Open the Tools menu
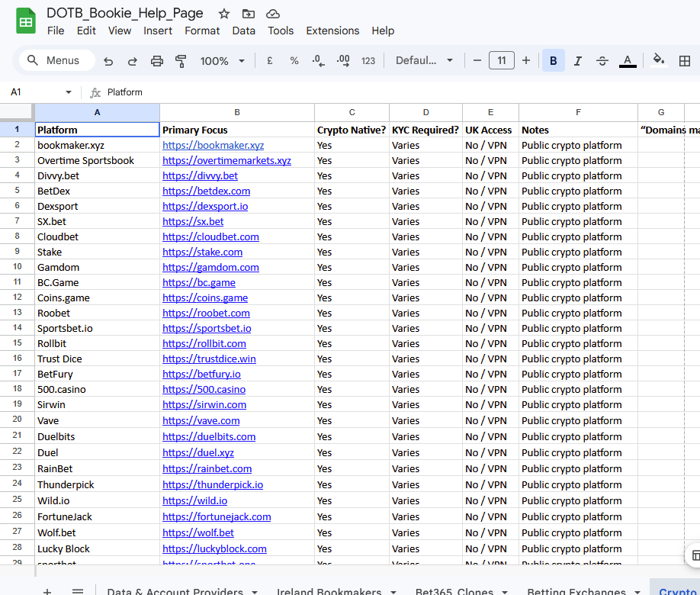Image resolution: width=700 pixels, height=595 pixels. (x=281, y=31)
